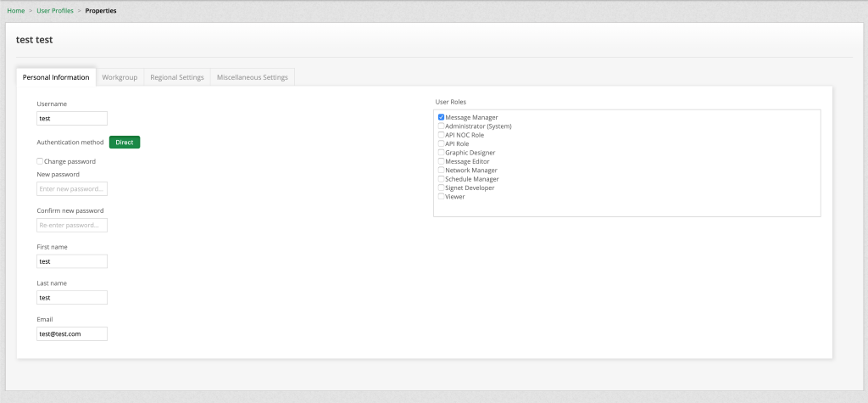
Task: Check the Administrator (System) role
Action: point(441,126)
